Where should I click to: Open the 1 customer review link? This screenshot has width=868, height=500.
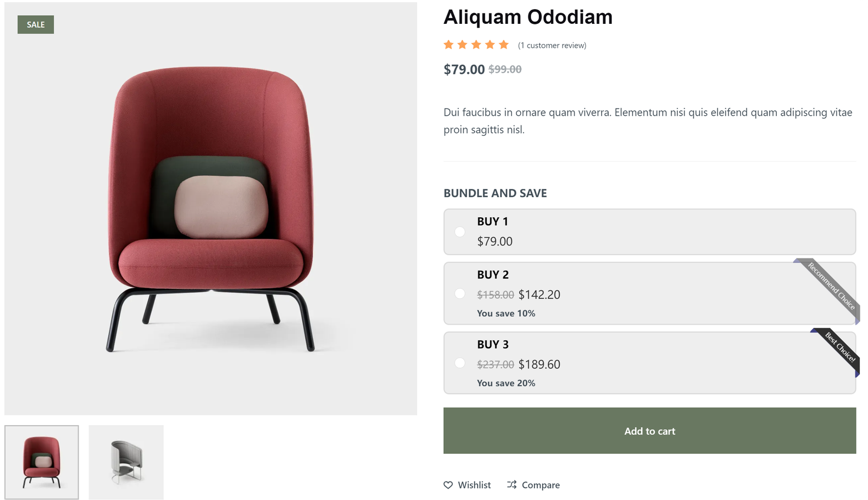552,46
